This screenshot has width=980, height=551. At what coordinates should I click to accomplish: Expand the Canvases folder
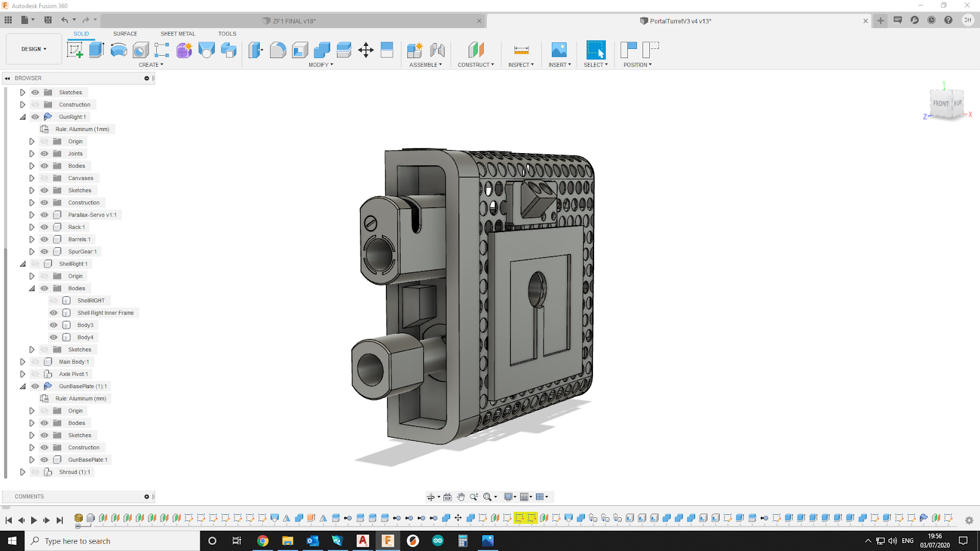(32, 178)
